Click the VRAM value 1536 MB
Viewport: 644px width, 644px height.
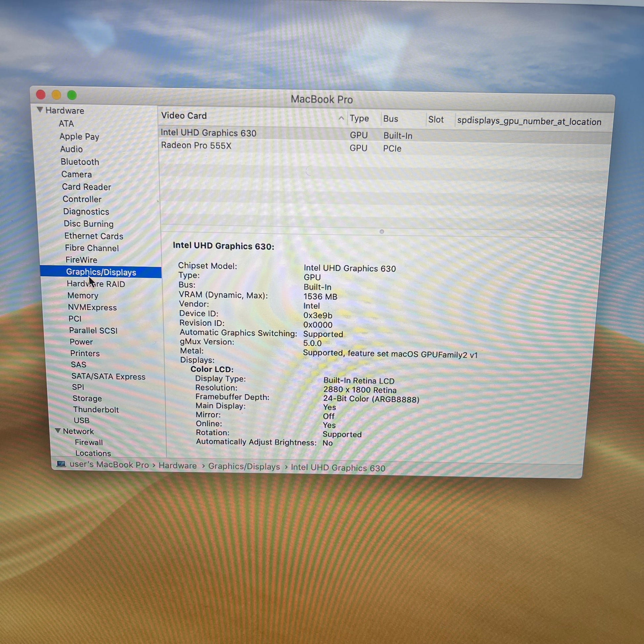point(320,296)
